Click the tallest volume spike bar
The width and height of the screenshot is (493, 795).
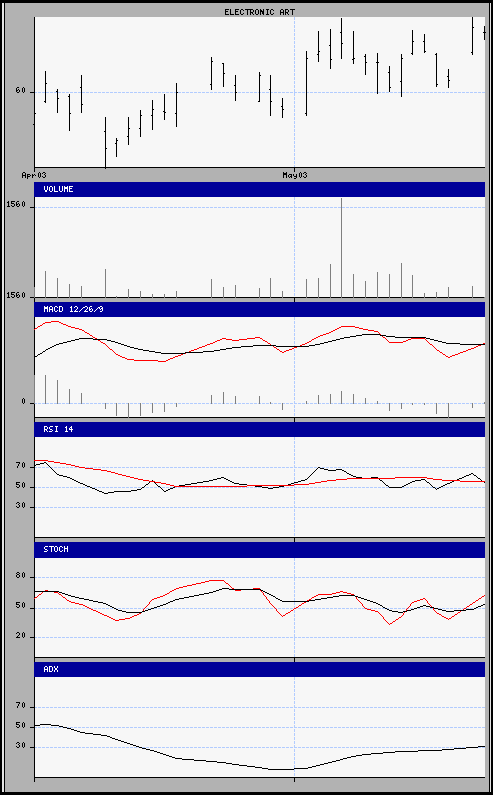(341, 247)
